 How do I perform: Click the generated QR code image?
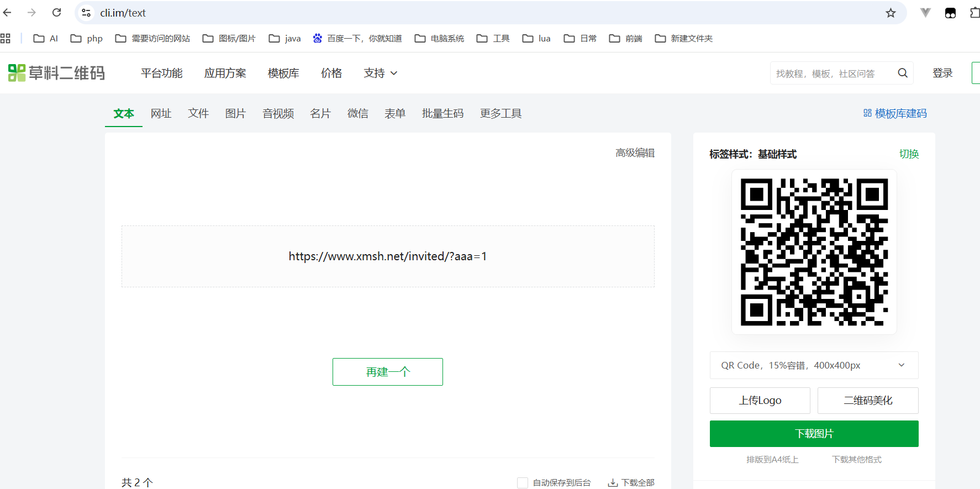814,252
